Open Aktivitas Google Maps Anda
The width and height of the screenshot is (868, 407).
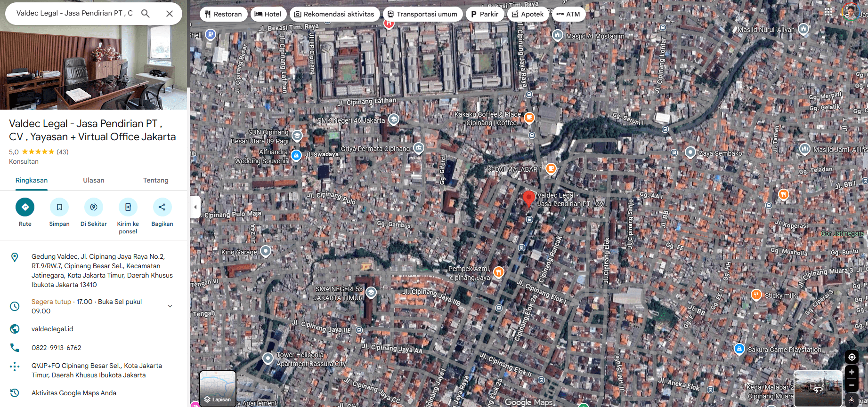(x=74, y=393)
